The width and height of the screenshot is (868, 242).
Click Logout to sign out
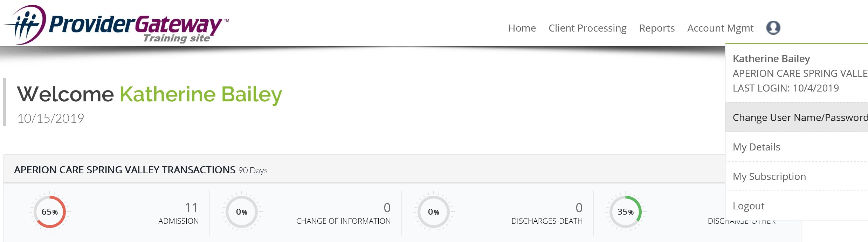[x=749, y=206]
